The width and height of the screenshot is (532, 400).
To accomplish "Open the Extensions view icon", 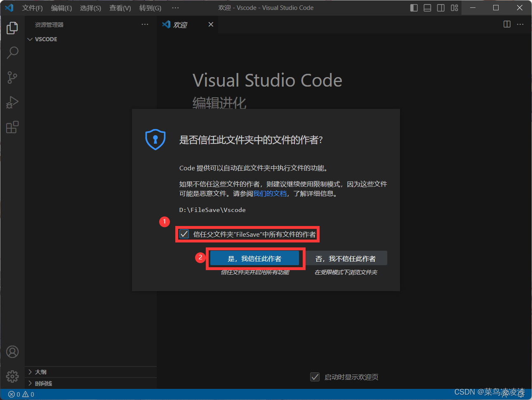I will [12, 127].
